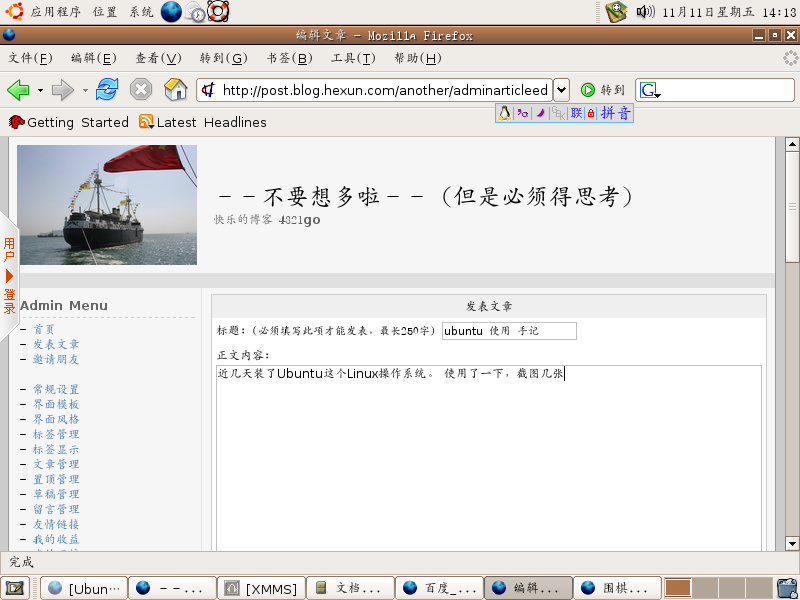800x600 pixels.
Task: Click the volume speaker icon
Action: point(645,12)
